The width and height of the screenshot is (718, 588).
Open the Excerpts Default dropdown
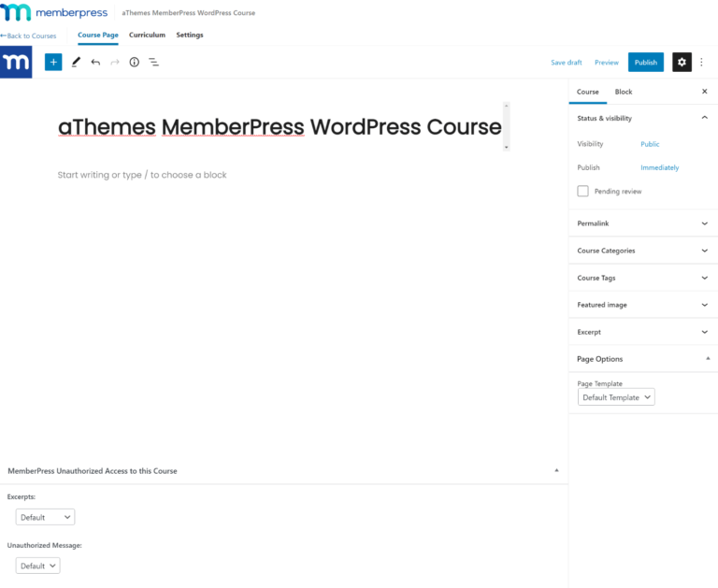[45, 517]
